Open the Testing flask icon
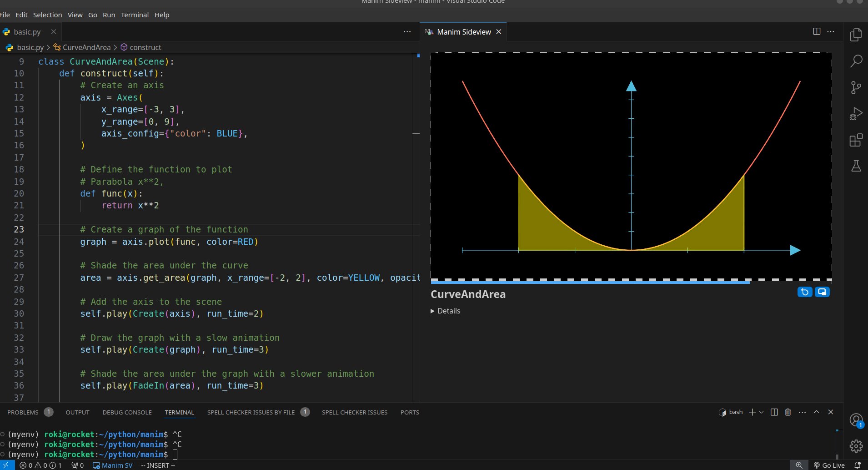Viewport: 868px width, 470px height. [856, 166]
